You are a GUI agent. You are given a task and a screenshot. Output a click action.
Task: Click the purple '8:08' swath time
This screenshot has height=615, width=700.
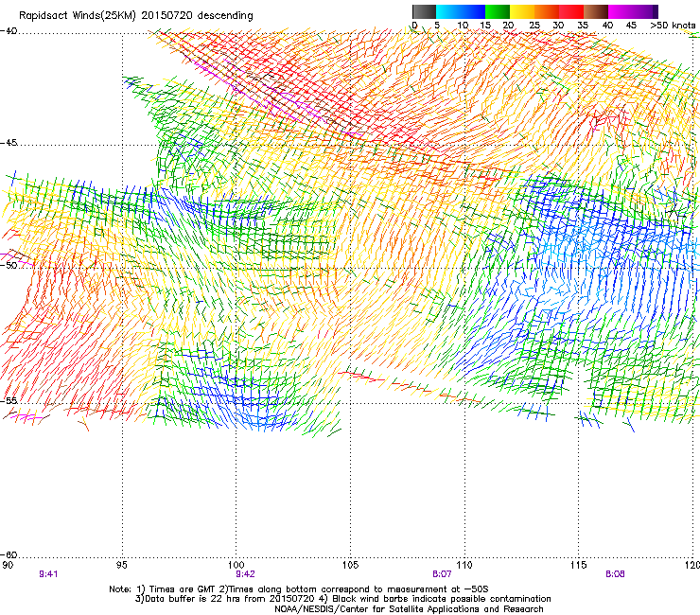(615, 574)
